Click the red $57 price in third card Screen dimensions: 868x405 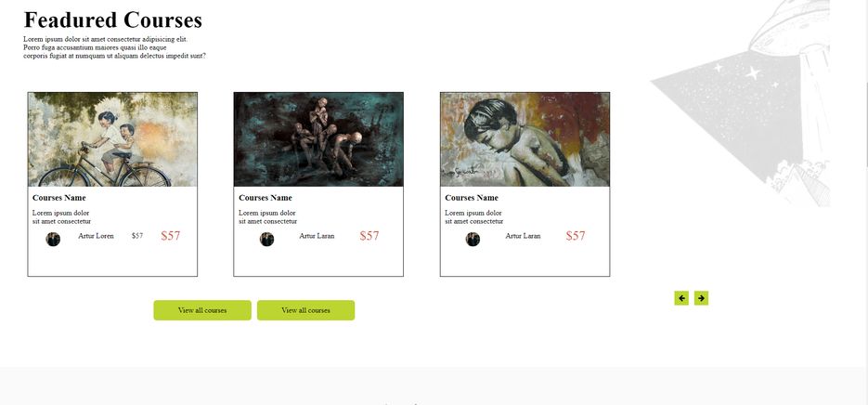tap(576, 236)
